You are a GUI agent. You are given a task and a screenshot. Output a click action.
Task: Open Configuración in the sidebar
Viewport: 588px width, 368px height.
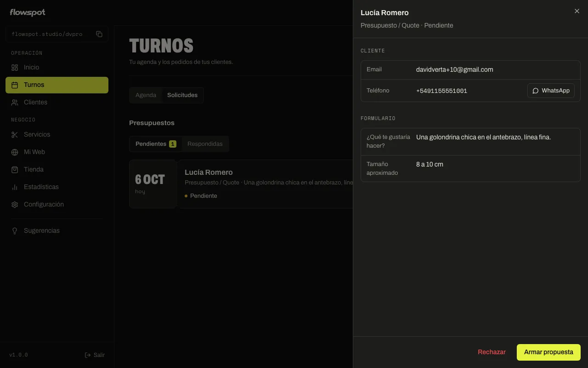coord(57,204)
